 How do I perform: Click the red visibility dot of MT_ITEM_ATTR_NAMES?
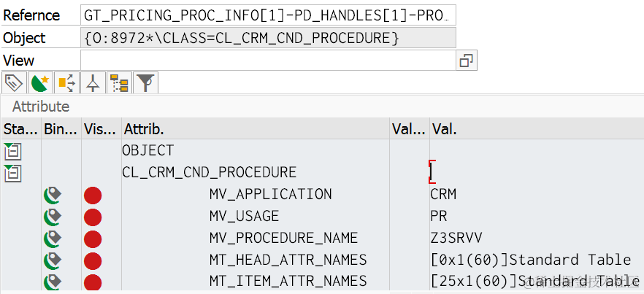coord(93,282)
